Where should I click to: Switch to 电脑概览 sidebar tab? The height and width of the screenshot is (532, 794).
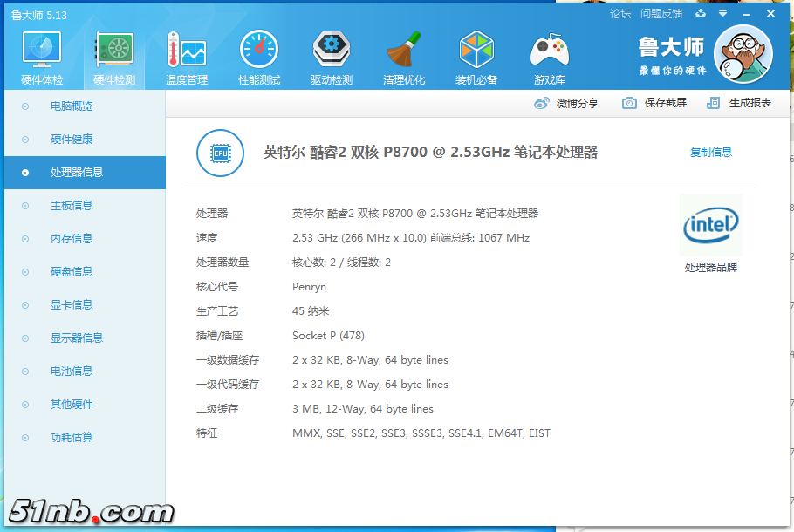(x=72, y=106)
